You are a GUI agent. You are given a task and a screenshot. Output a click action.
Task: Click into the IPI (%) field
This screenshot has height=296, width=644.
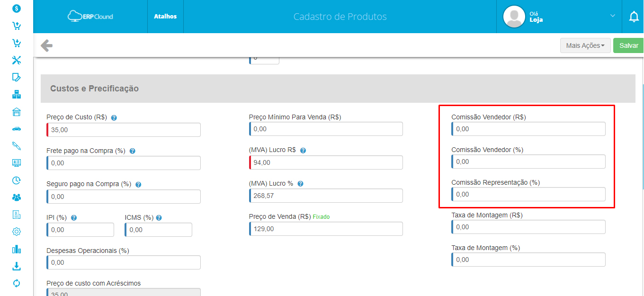click(x=80, y=230)
